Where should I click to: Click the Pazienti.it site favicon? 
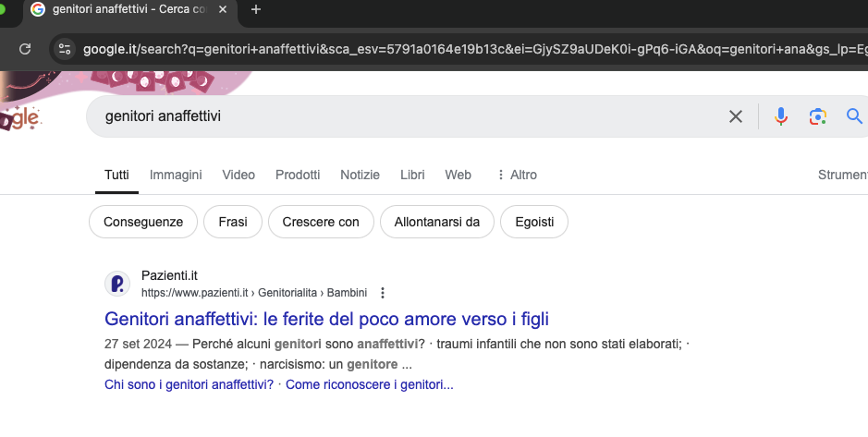117,284
